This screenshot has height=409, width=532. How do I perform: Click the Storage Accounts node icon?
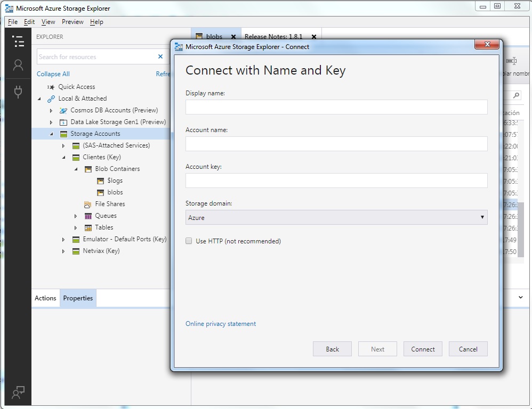coord(63,134)
